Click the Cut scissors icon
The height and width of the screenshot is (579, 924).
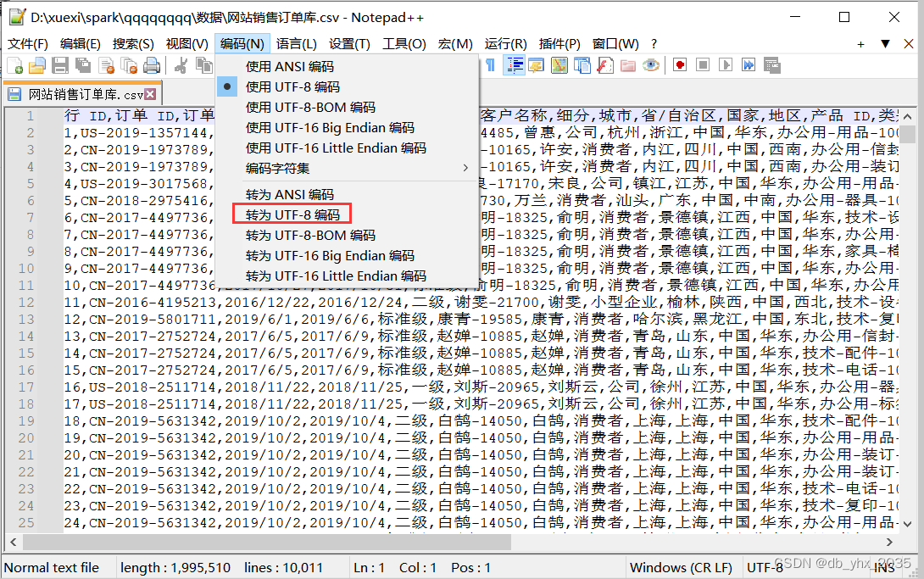(181, 65)
